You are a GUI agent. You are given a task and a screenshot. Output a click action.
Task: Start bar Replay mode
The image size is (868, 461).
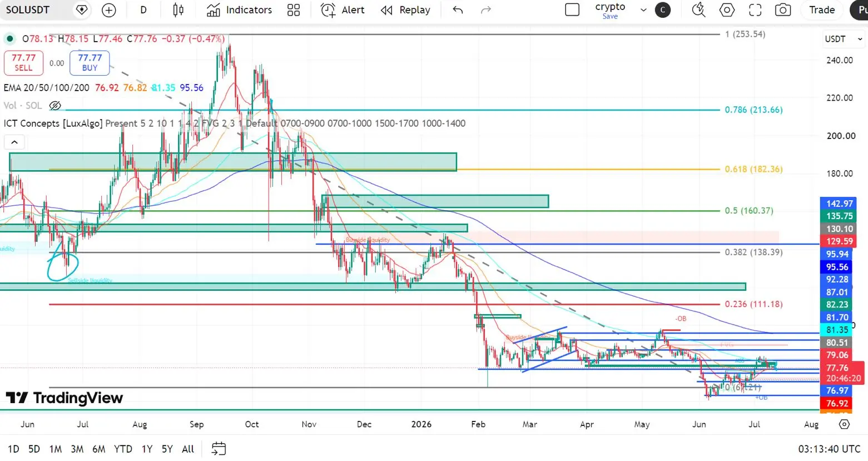point(406,10)
